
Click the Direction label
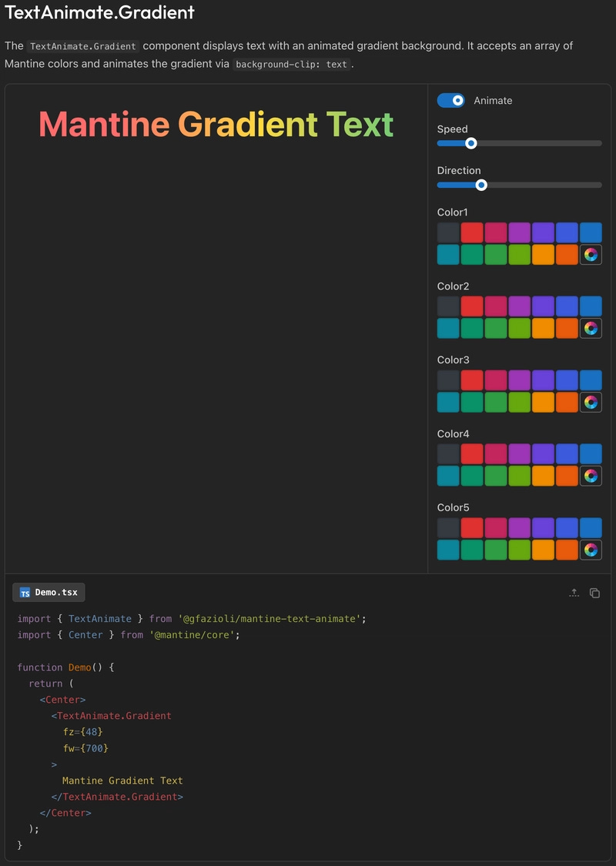tap(459, 171)
